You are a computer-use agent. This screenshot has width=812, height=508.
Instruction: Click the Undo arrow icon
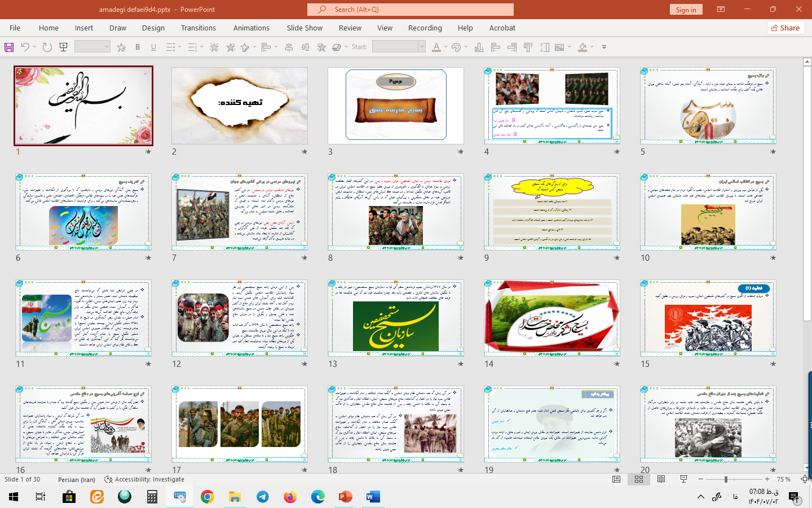tap(25, 47)
